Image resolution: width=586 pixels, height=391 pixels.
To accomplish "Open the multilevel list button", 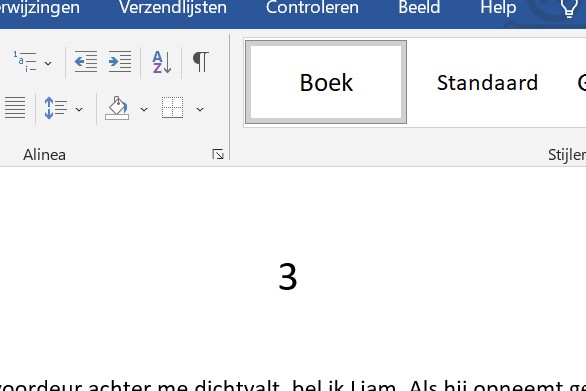I will [25, 62].
